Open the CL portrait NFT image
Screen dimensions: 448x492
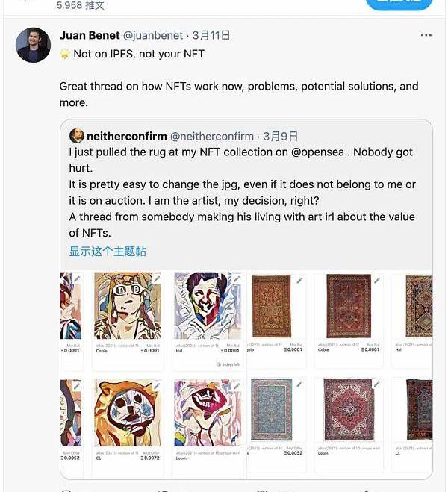pyautogui.click(x=128, y=412)
